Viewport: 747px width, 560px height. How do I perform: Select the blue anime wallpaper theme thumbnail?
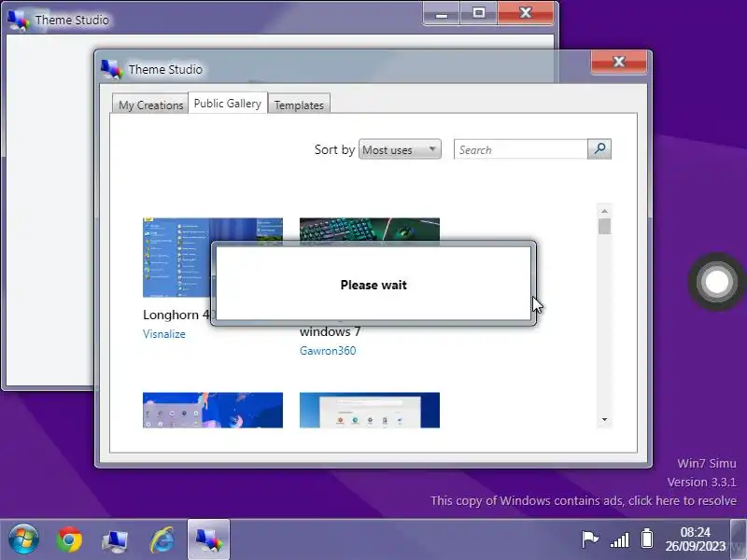click(213, 410)
